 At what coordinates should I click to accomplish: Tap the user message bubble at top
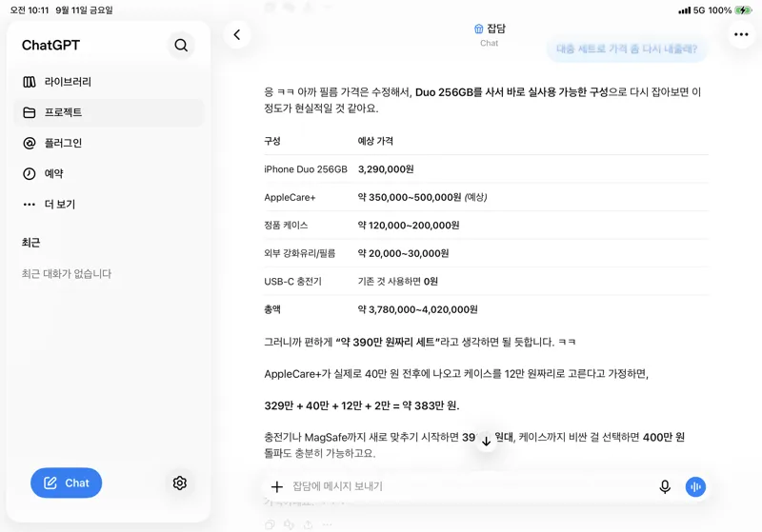pyautogui.click(x=627, y=49)
